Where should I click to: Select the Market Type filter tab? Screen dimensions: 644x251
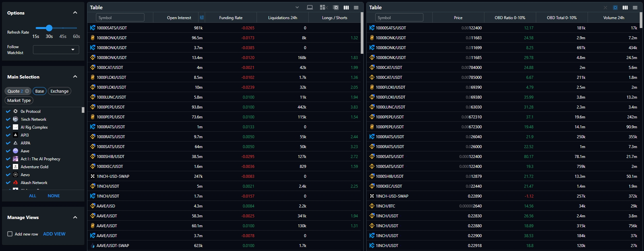pos(19,100)
